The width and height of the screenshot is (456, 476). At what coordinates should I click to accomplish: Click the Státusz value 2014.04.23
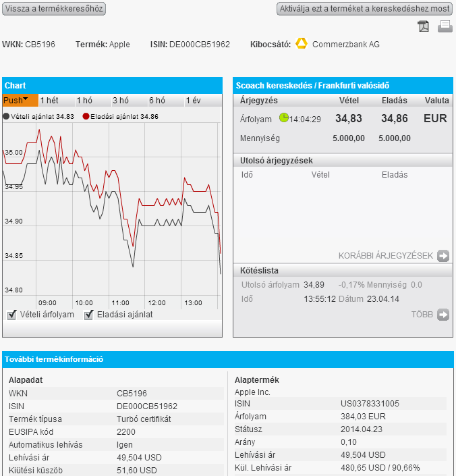[x=362, y=429]
